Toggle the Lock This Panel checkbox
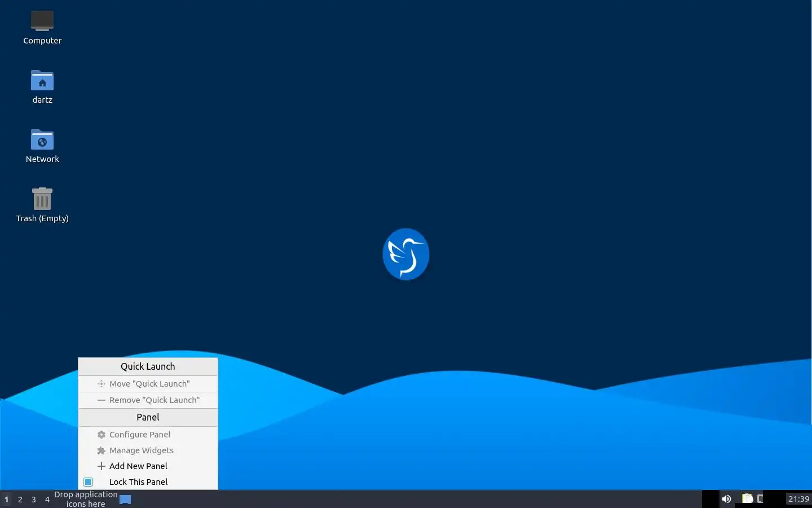Image resolution: width=812 pixels, height=508 pixels. [88, 482]
